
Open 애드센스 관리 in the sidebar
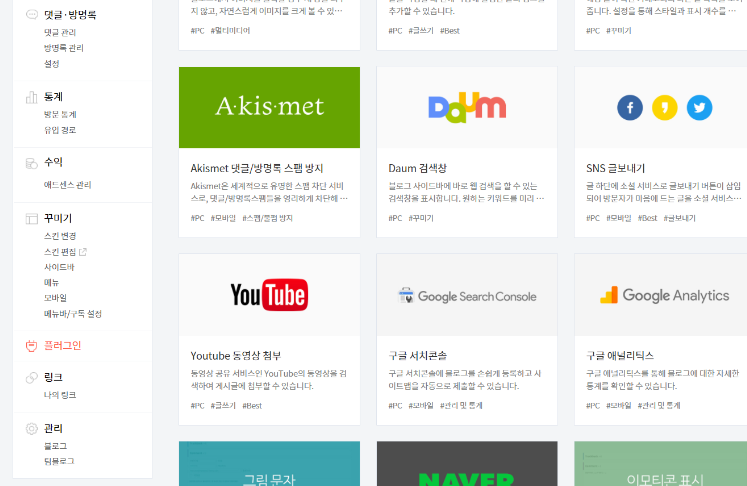tap(68, 185)
